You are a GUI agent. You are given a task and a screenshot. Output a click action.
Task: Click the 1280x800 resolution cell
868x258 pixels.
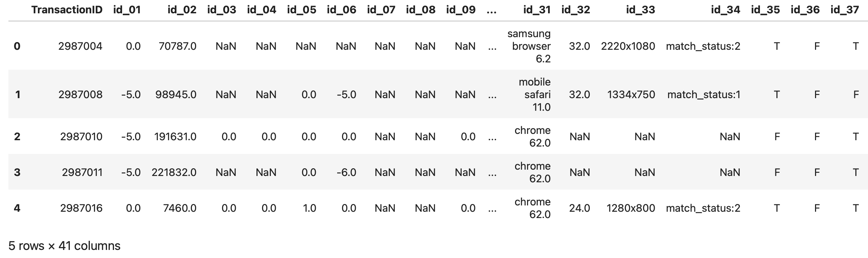(x=631, y=208)
